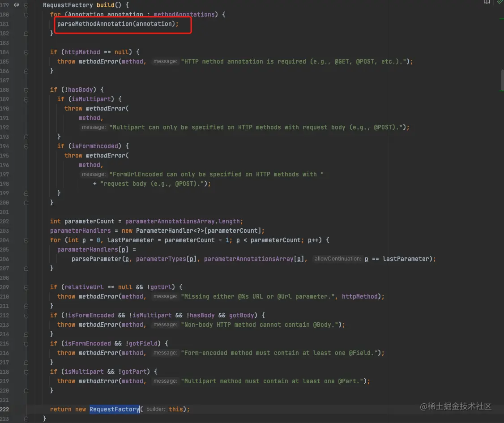Viewport: 504px width, 423px height.
Task: Click parseParameter call on line 206
Action: (96, 259)
